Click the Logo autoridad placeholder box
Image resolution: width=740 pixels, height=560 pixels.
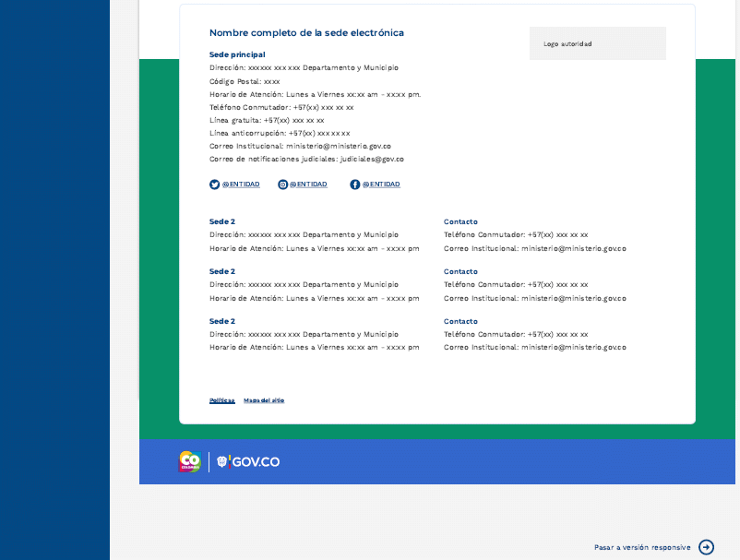coord(597,43)
